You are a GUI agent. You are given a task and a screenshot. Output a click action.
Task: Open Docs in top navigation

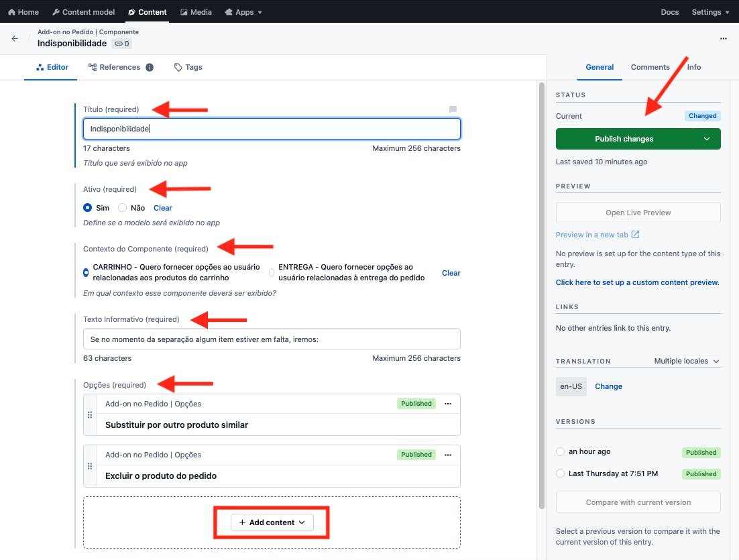coord(669,12)
